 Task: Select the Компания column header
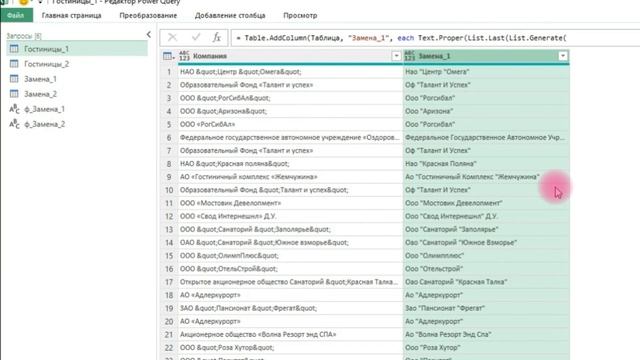tap(290, 56)
